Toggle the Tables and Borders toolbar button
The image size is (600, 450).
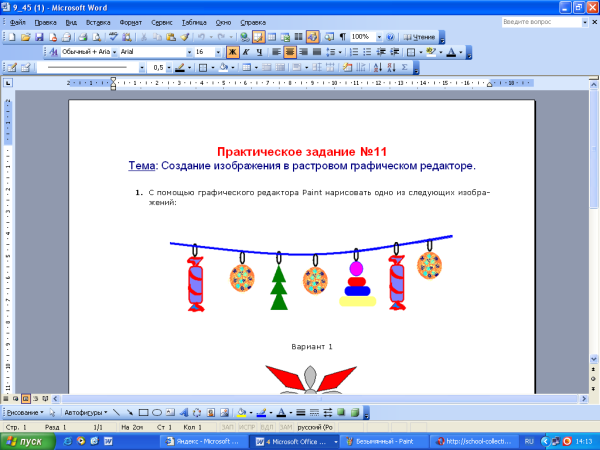pos(258,37)
